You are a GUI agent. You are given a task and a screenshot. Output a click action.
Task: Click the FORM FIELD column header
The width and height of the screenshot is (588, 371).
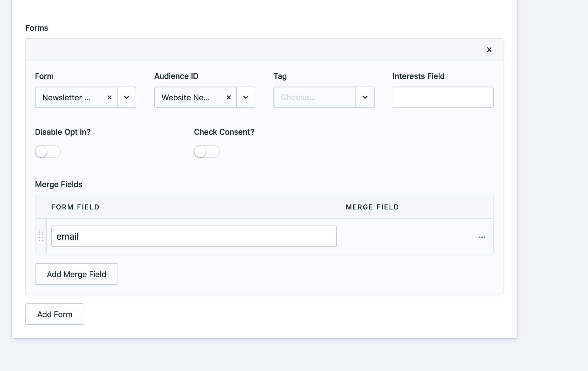(75, 207)
